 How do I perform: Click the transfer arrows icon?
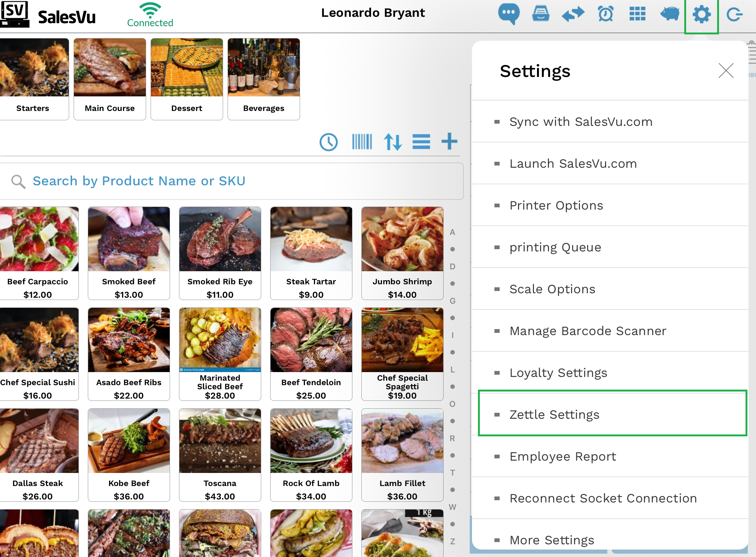click(573, 14)
